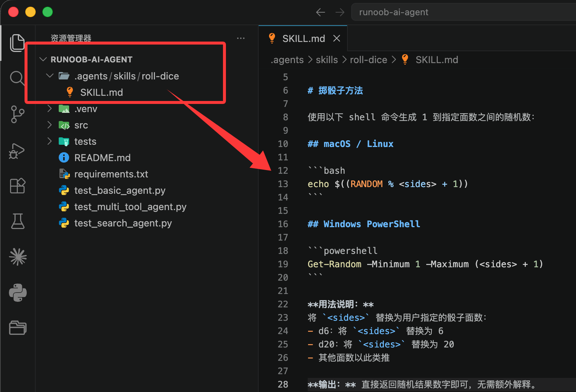The width and height of the screenshot is (576, 392).
Task: Open the Explorer view in activity bar
Action: (17, 43)
